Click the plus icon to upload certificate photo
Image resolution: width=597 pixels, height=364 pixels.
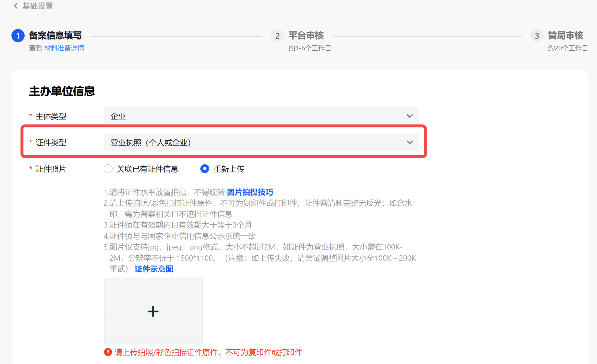(x=153, y=311)
